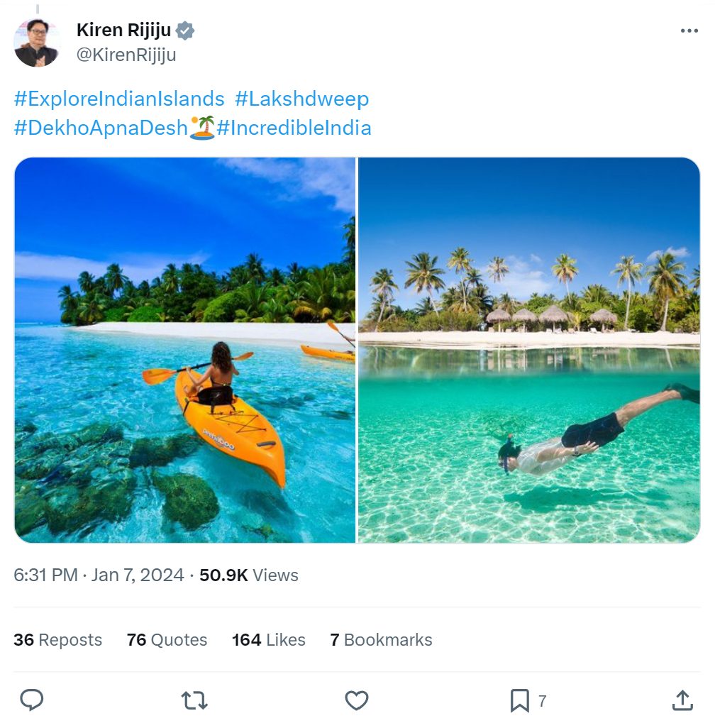View the 76 Quotes list

coord(167,640)
